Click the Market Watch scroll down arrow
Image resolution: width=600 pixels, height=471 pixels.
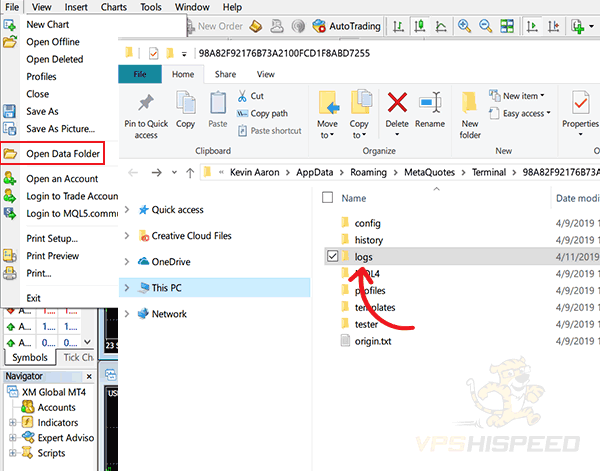(88, 342)
